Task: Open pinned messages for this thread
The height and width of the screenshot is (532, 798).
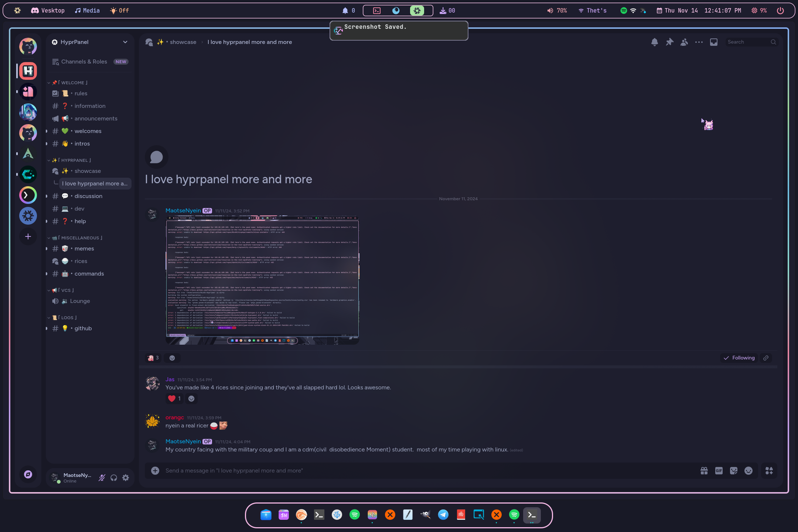Action: [x=669, y=42]
